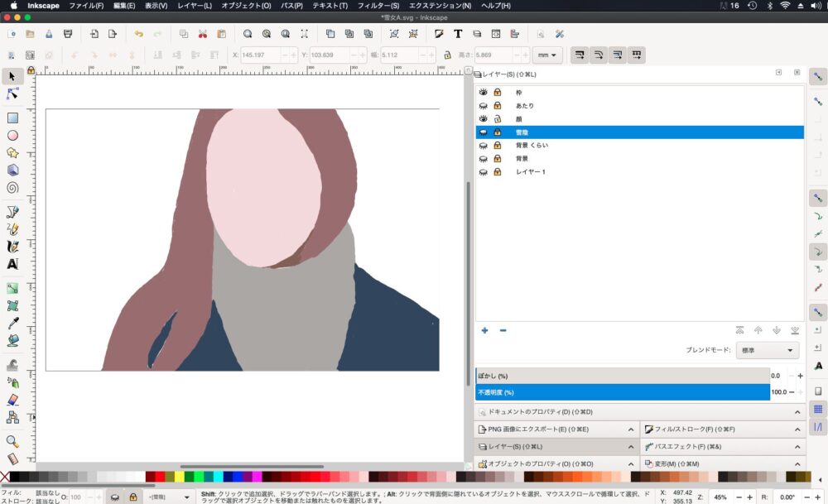The width and height of the screenshot is (828, 504).
Task: Select the Node edit tool
Action: point(12,94)
